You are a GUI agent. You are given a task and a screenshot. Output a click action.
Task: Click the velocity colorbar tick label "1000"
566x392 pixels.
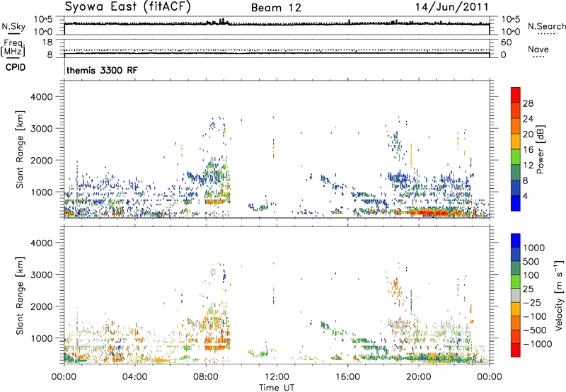point(534,248)
